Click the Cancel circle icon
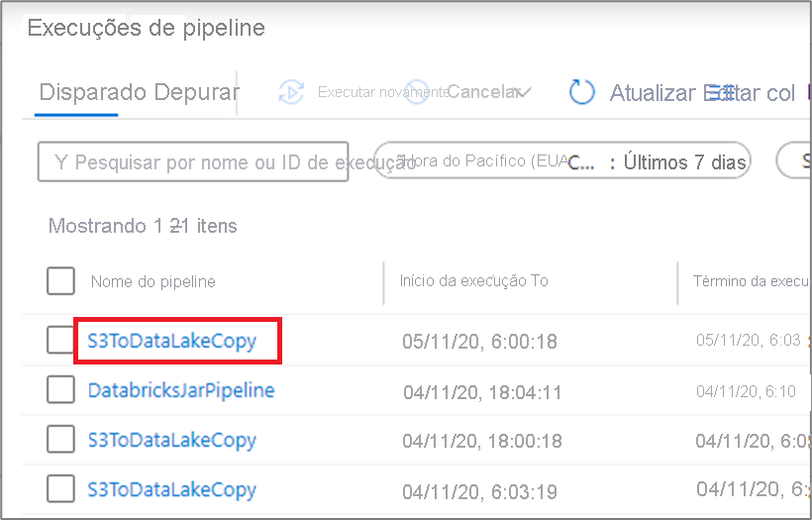 [x=417, y=92]
